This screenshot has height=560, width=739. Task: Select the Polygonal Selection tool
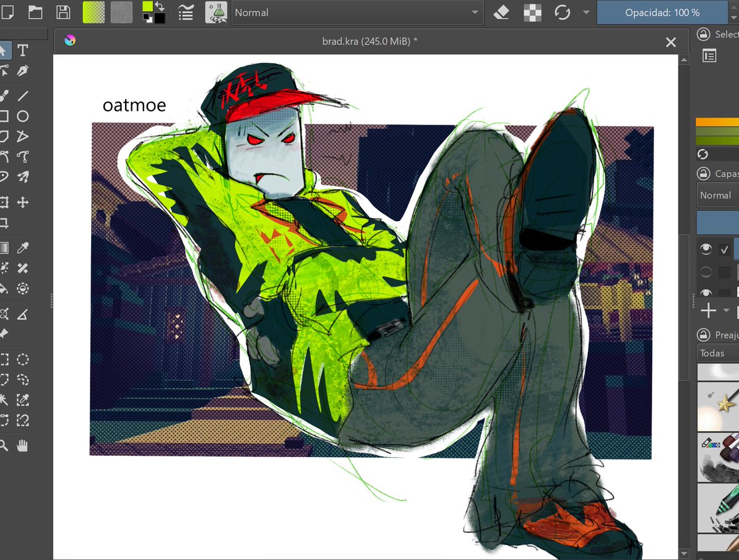(3, 379)
